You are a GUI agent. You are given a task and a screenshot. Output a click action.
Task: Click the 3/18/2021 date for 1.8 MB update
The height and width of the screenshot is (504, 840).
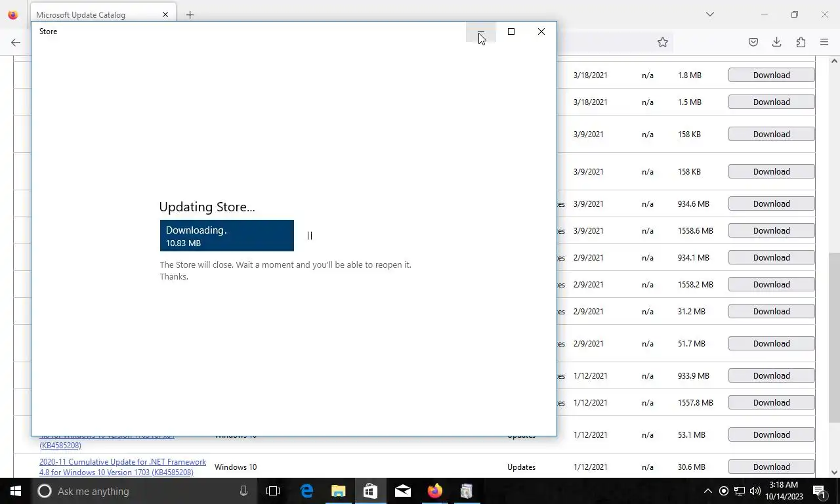click(x=590, y=75)
